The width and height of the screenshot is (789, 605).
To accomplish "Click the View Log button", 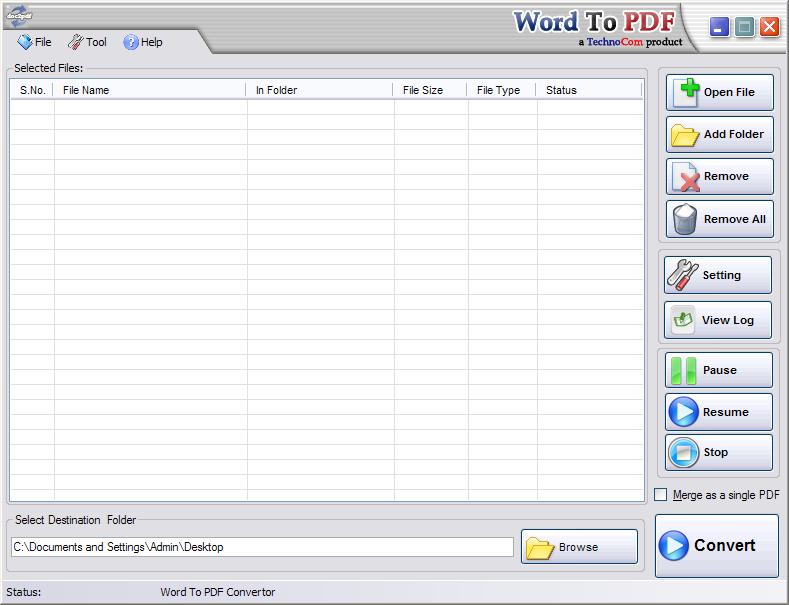I will pos(718,320).
